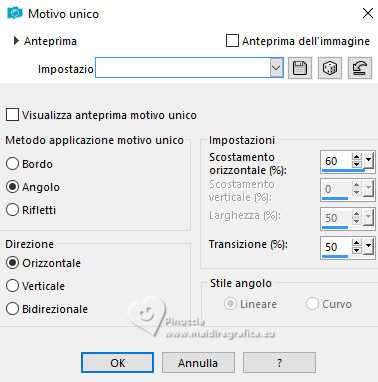Click the Annulla button
378x382 pixels.
coord(198,363)
